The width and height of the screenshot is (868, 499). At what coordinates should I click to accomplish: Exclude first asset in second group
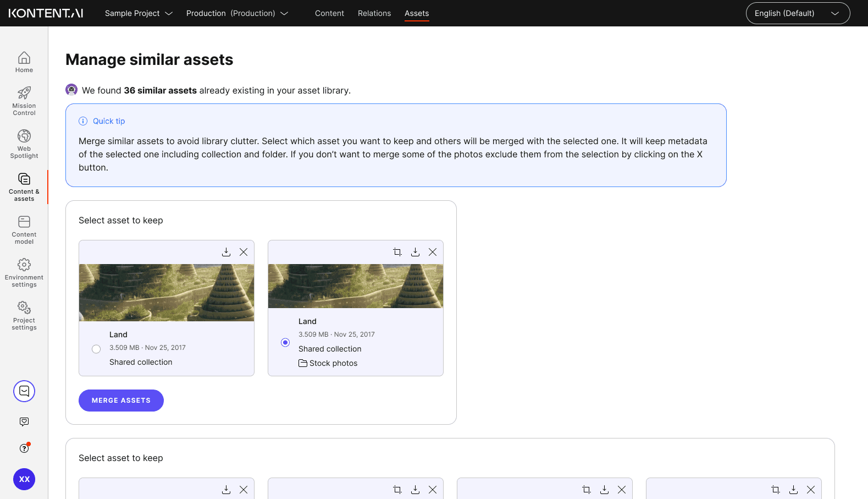pos(244,490)
